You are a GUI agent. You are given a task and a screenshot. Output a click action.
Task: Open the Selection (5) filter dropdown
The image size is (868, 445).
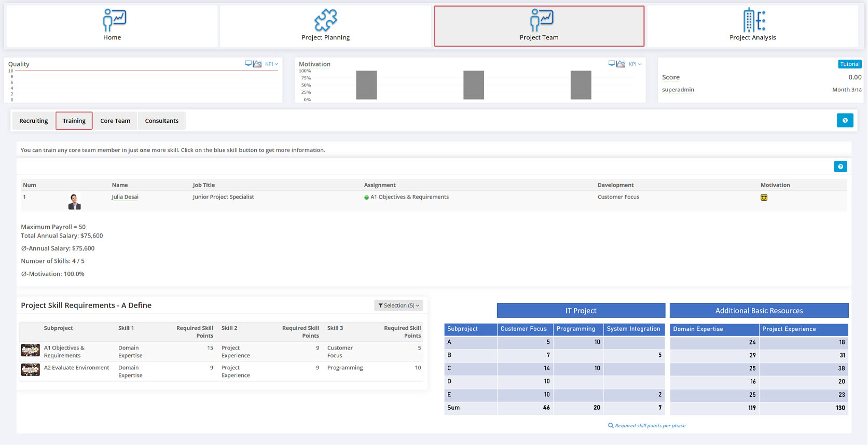(398, 305)
